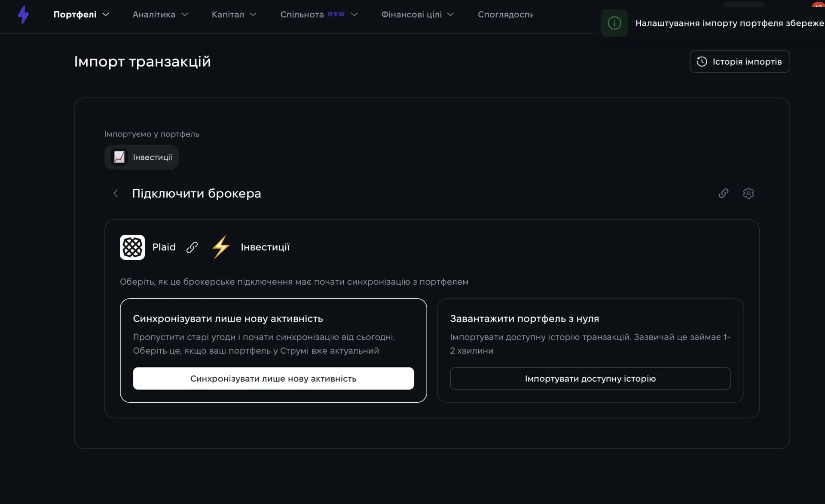Image resolution: width=825 pixels, height=504 pixels.
Task: Click the Імпортувати доступну історію button
Action: (590, 378)
